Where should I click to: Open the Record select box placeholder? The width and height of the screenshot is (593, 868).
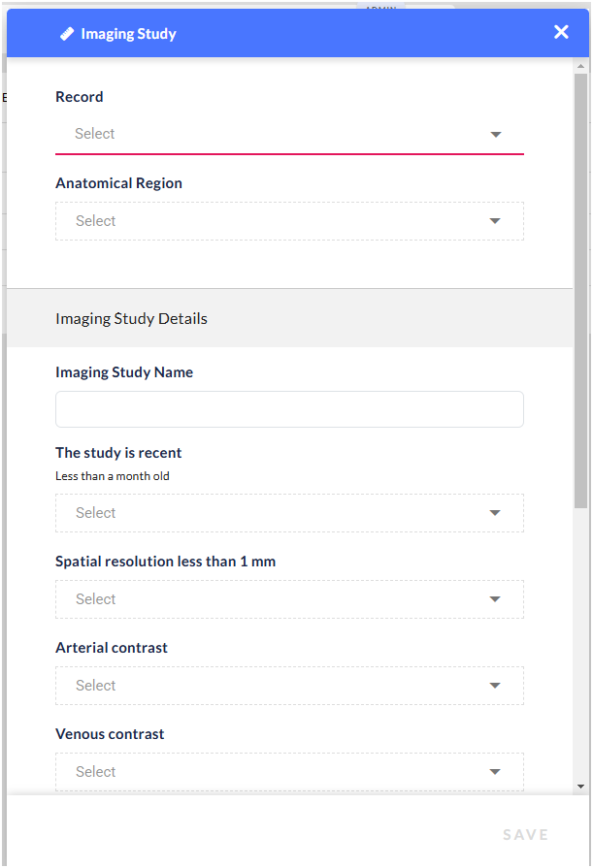coord(95,134)
